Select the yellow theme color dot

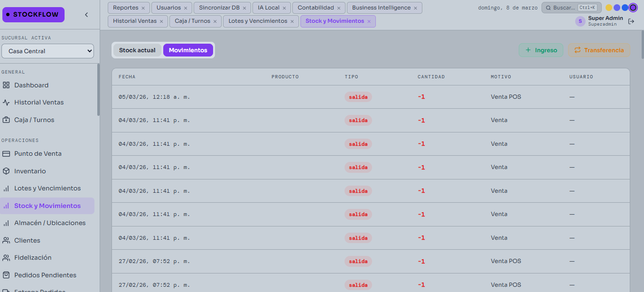[608, 8]
